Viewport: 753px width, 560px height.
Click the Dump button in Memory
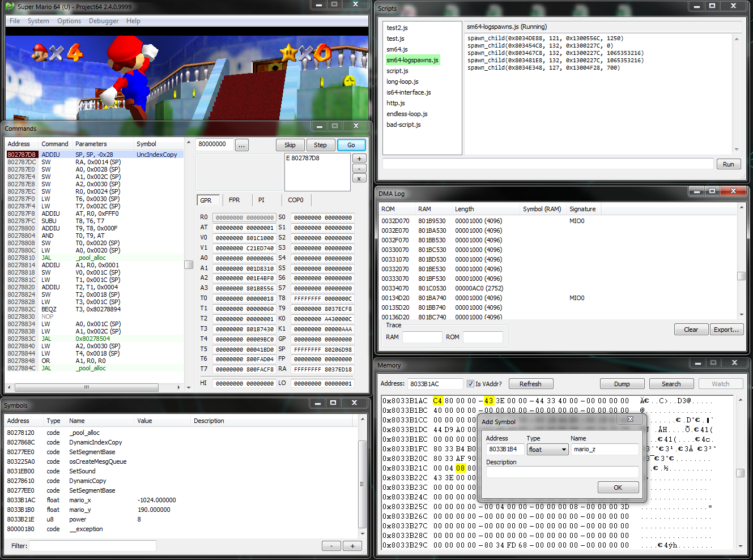(x=622, y=384)
